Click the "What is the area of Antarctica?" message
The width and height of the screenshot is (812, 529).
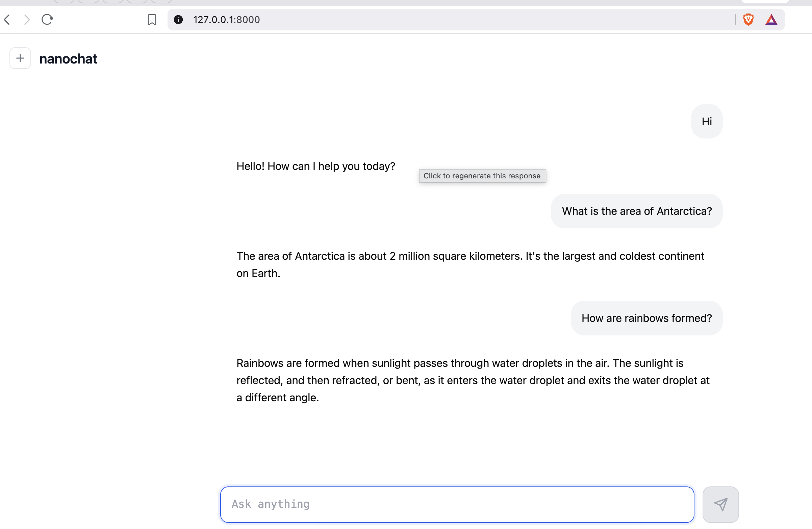(637, 211)
